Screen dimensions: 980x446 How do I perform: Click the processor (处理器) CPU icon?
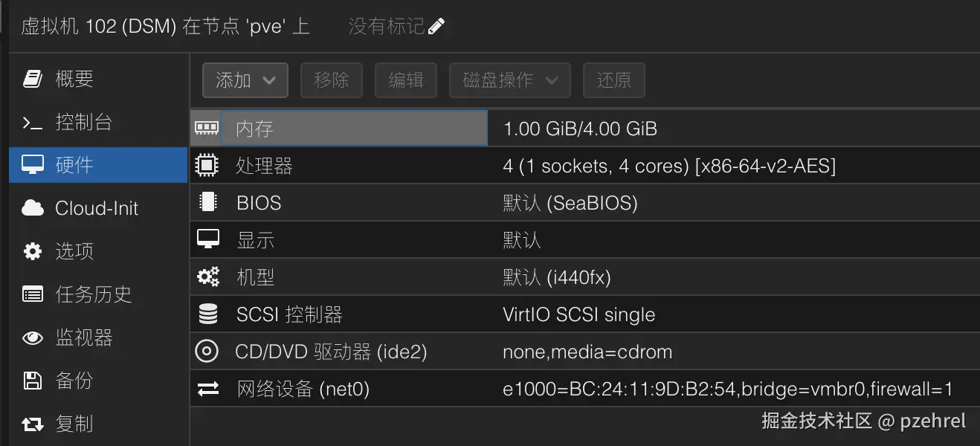207,165
